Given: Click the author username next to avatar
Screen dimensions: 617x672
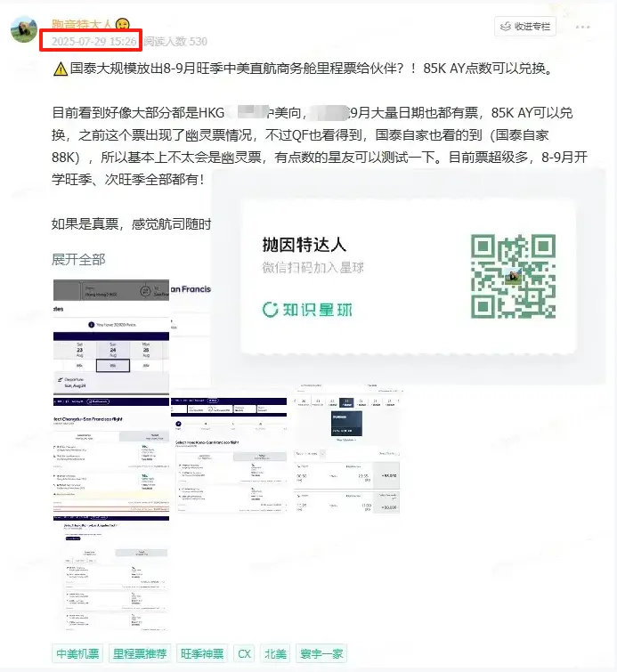Looking at the screenshot, I should click(x=81, y=24).
